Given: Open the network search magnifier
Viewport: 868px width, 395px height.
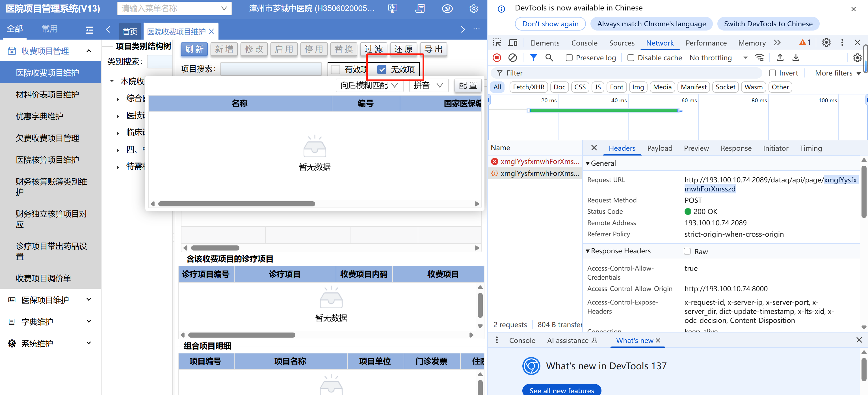Looking at the screenshot, I should pos(549,58).
